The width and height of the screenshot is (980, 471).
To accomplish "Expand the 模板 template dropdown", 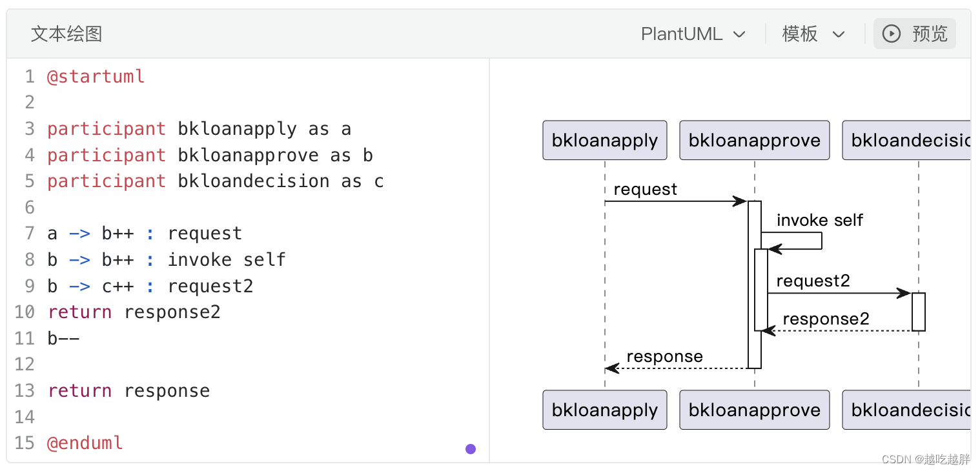I will click(x=813, y=34).
